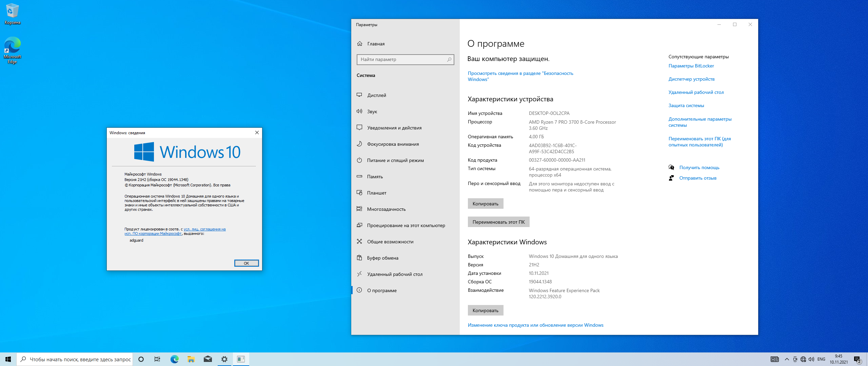
Task: Open BitLocker settings link
Action: point(691,66)
